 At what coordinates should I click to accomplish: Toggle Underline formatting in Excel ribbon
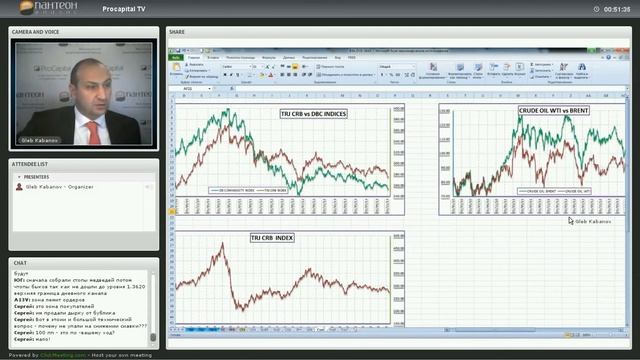(x=238, y=75)
